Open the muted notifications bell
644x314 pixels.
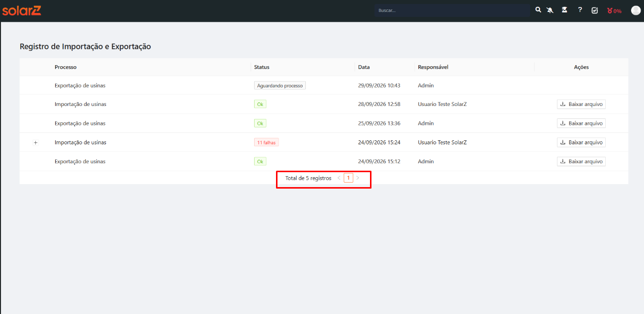(550, 10)
